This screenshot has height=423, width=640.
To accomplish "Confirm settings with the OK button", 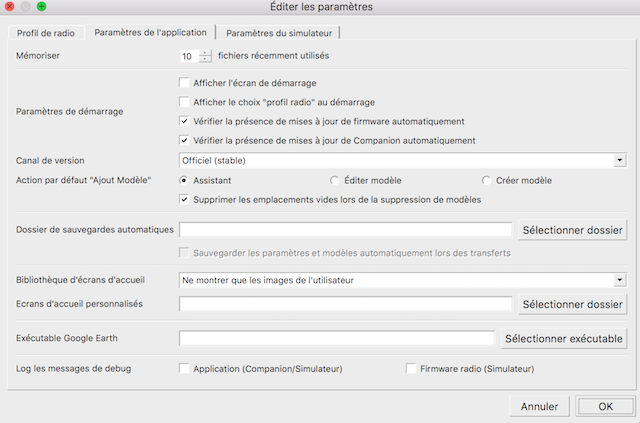I will click(605, 406).
